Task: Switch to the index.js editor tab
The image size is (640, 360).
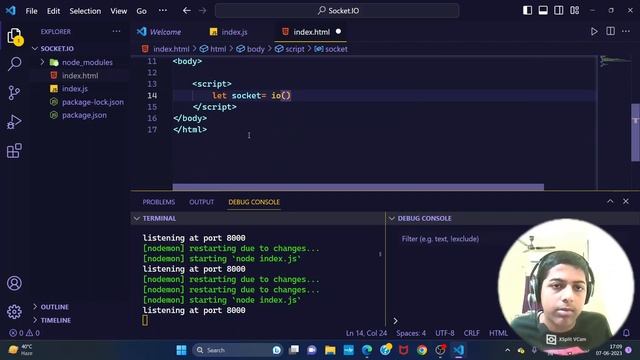Action: [234, 32]
